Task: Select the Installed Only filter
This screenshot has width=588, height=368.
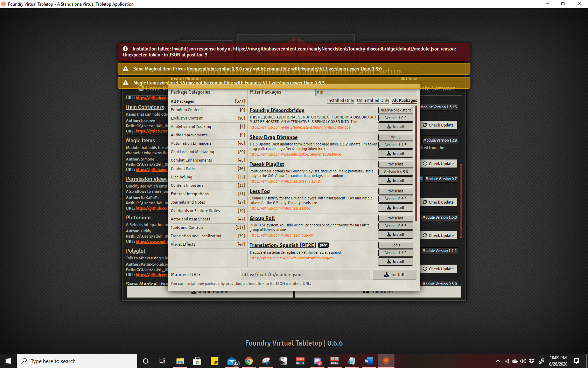Action: coord(340,101)
